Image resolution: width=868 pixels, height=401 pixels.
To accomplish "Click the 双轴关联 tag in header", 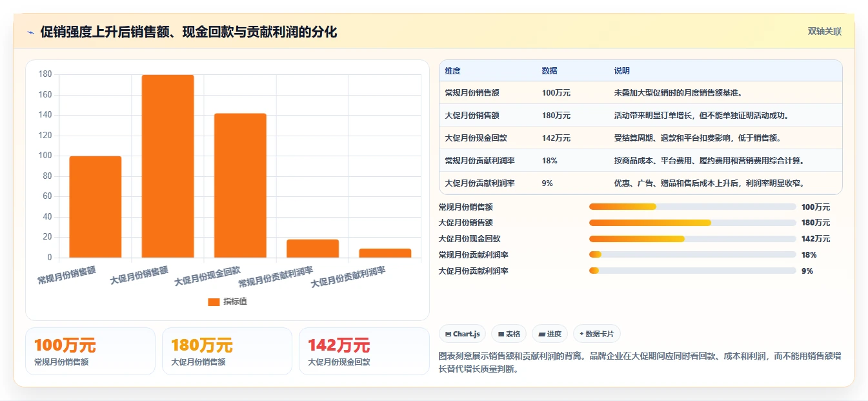I will (x=824, y=31).
